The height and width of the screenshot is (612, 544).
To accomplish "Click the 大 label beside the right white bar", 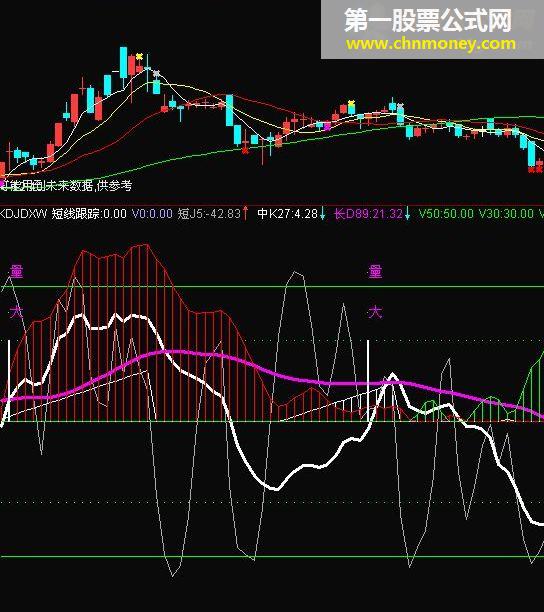I will [x=375, y=312].
